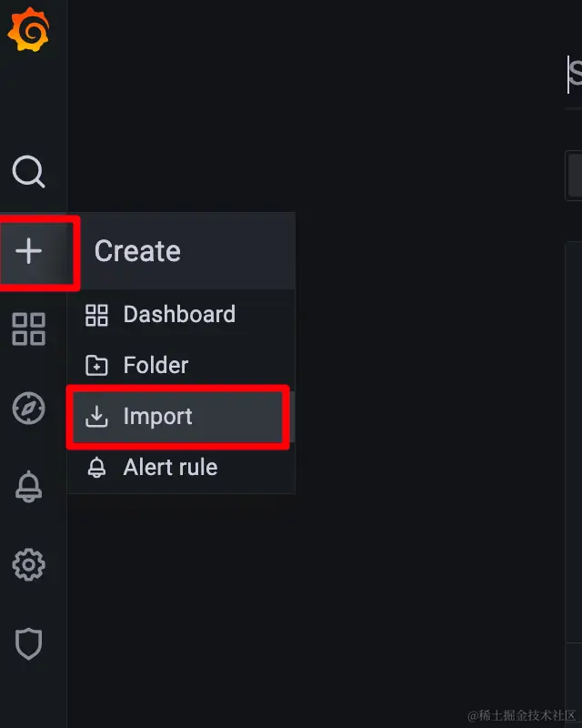
Task: Click the grid icon beside Dashboard entry
Action: pyautogui.click(x=97, y=315)
